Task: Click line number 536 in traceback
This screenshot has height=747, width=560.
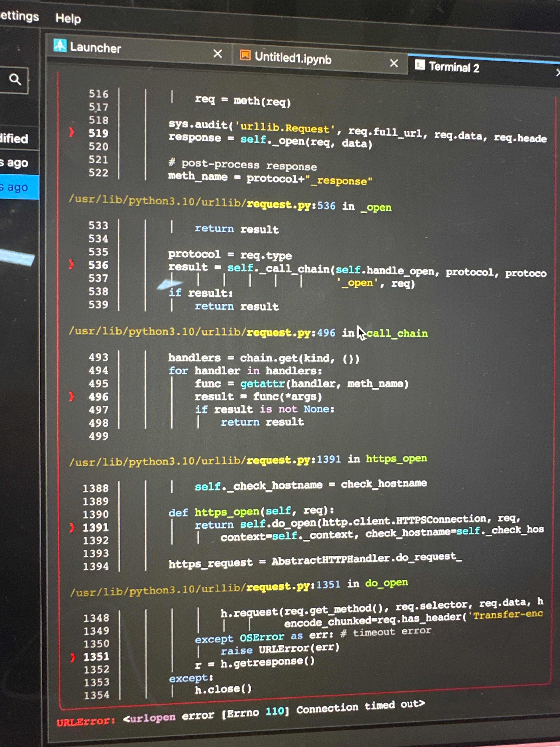Action: (99, 265)
